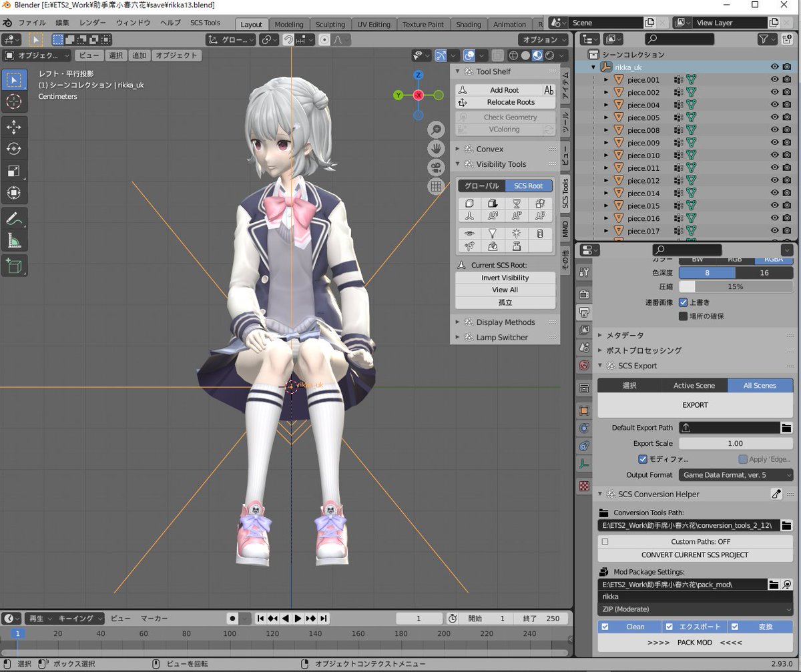
Task: Expand piece.002 in outliner tree
Action: pos(606,92)
